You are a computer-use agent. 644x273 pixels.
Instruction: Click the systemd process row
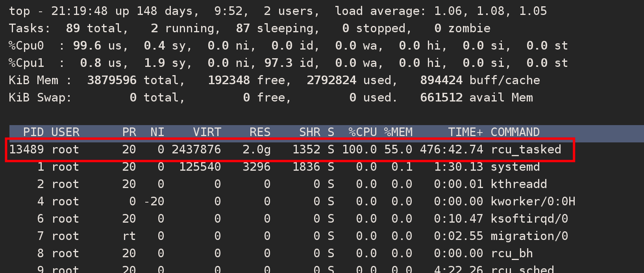coord(515,167)
